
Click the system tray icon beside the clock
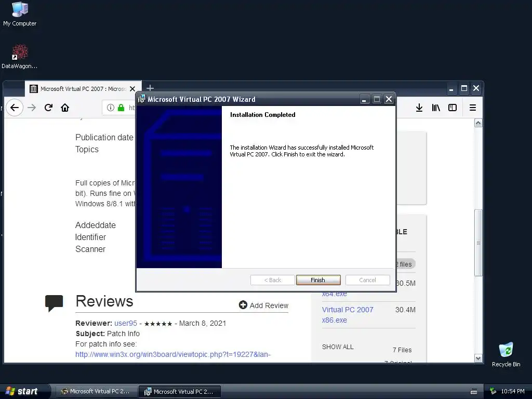point(493,391)
